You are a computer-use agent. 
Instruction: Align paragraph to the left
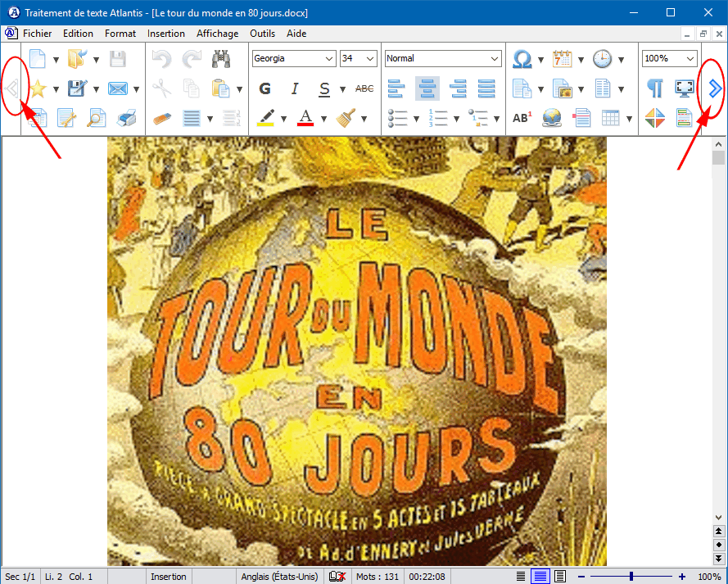tap(396, 88)
